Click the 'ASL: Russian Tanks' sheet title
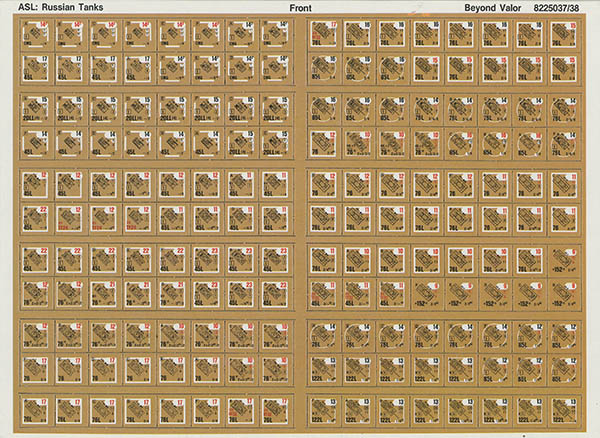Screen dimensions: 600x438 pyautogui.click(x=60, y=7)
